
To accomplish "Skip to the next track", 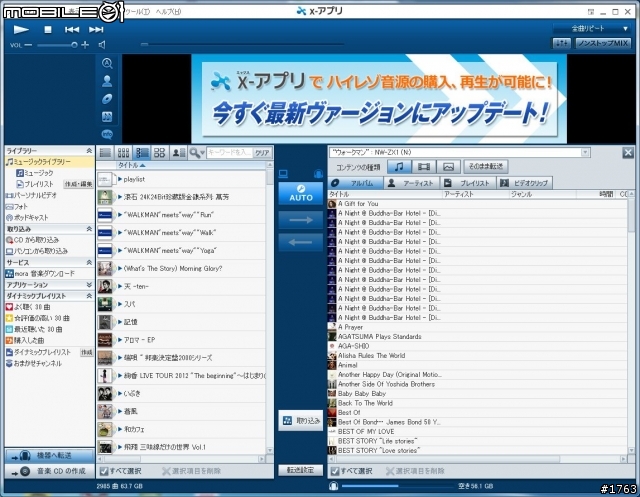I will pyautogui.click(x=96, y=29).
